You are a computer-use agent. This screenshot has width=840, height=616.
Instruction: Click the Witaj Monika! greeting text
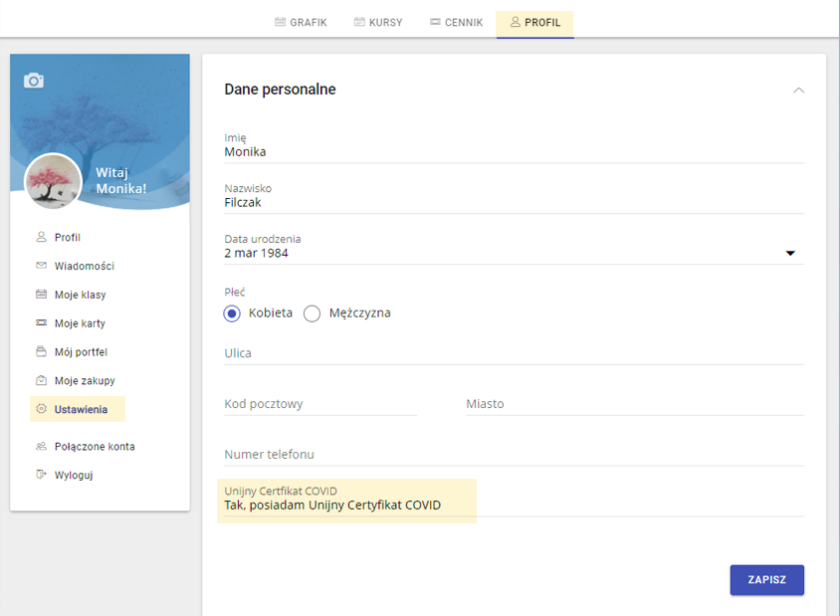pos(121,180)
